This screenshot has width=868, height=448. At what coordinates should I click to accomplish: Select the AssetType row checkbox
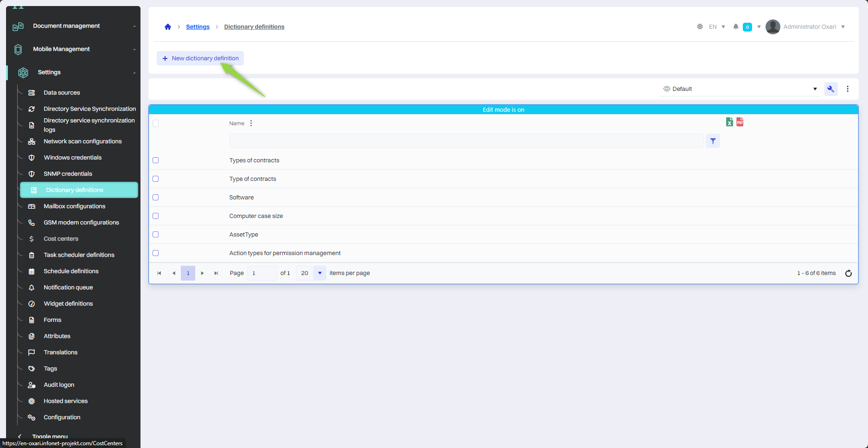pos(156,235)
